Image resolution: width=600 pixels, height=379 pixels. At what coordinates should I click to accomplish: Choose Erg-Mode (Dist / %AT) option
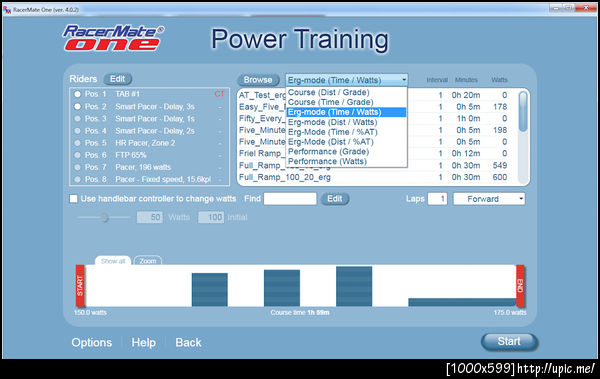pos(346,142)
